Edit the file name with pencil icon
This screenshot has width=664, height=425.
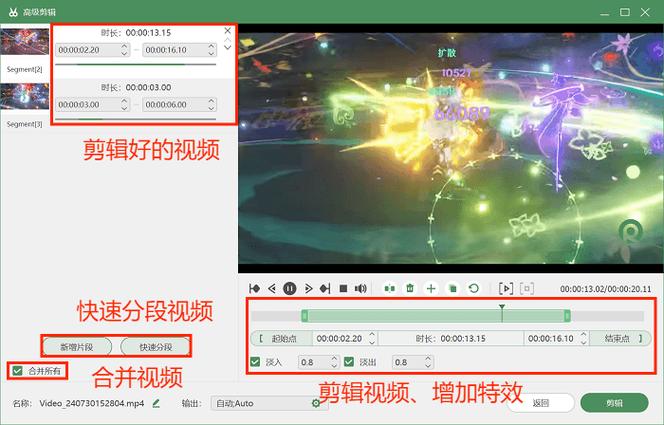tap(156, 403)
